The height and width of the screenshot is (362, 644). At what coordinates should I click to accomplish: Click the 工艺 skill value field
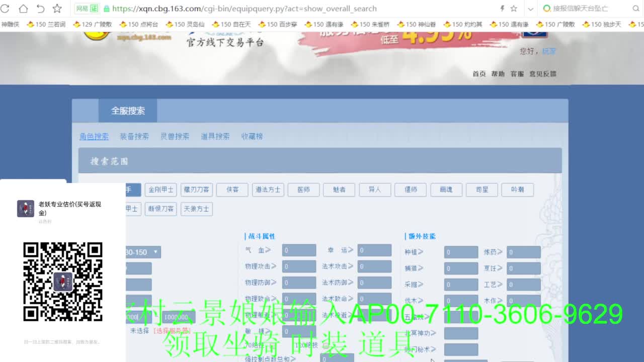524,285
